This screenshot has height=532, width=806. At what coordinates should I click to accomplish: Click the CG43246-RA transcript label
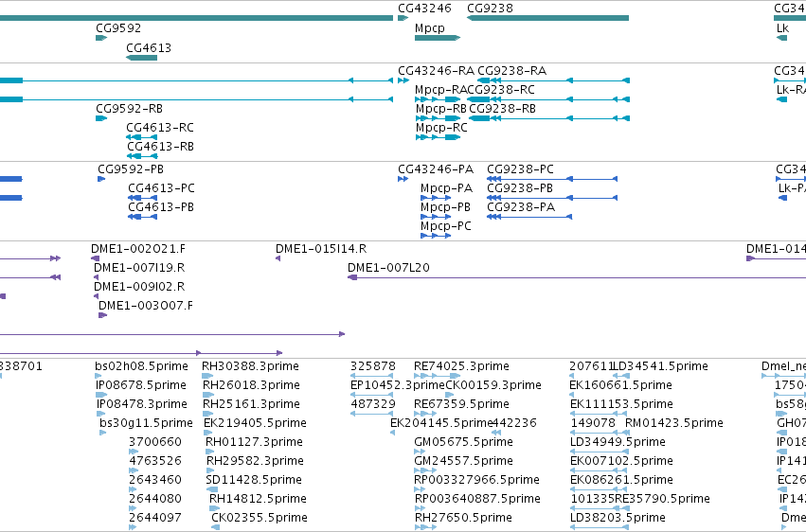tap(436, 71)
